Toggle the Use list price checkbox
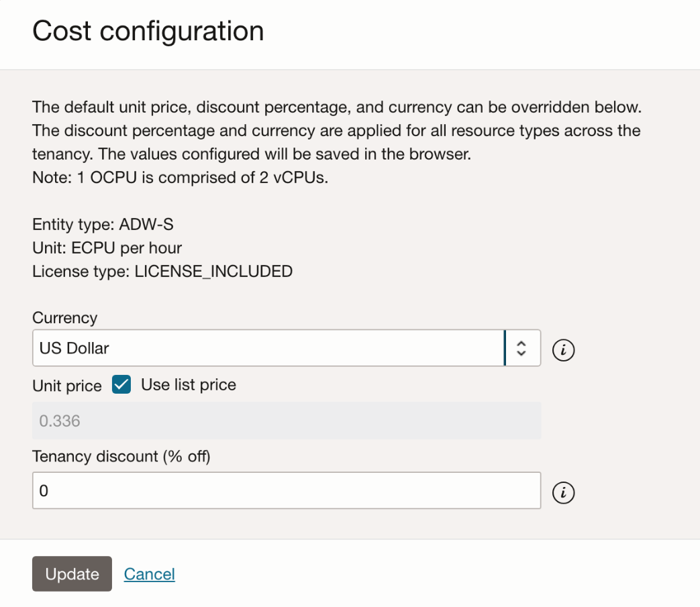The image size is (700, 607). point(121,385)
